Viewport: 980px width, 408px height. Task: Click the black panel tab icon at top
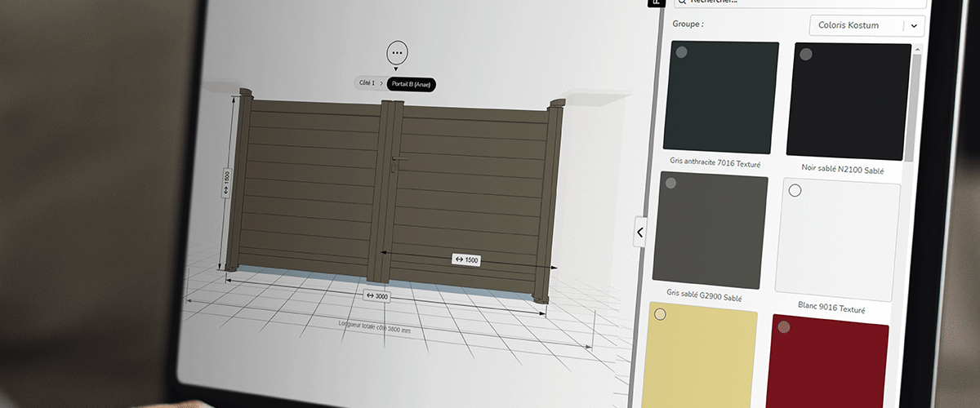coord(655,2)
